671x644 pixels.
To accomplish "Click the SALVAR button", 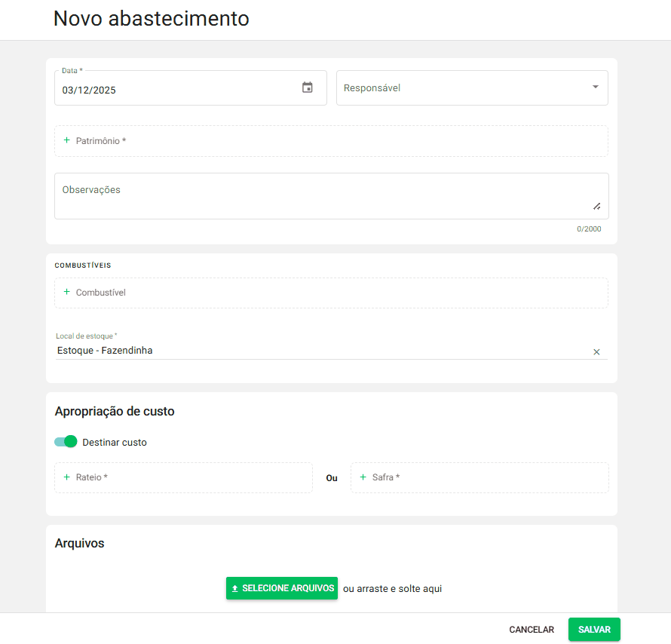I will pos(594,629).
